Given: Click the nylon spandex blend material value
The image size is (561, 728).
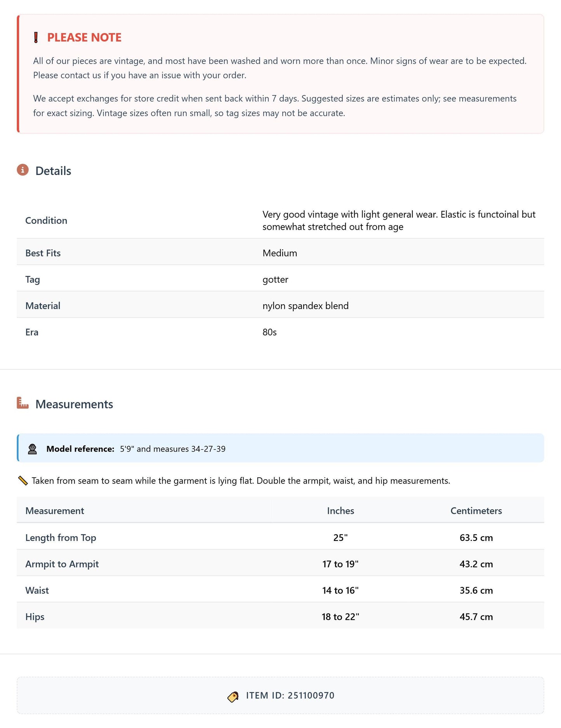Looking at the screenshot, I should 306,306.
